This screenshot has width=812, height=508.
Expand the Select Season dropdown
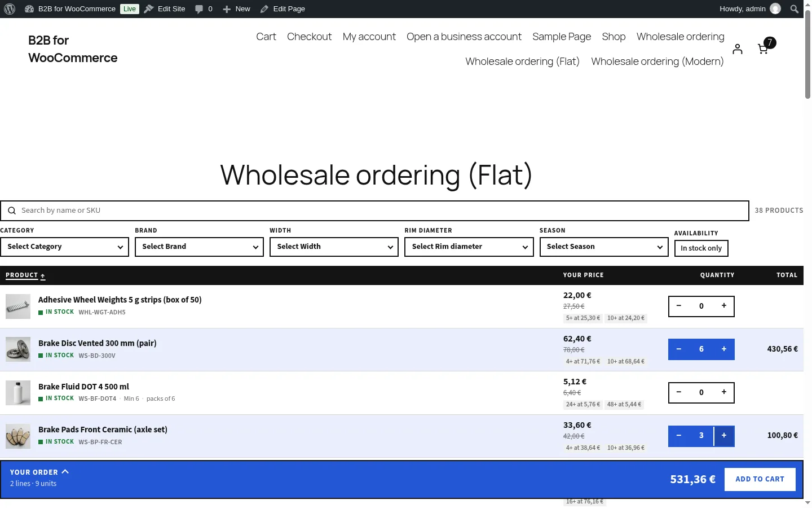[x=603, y=247]
